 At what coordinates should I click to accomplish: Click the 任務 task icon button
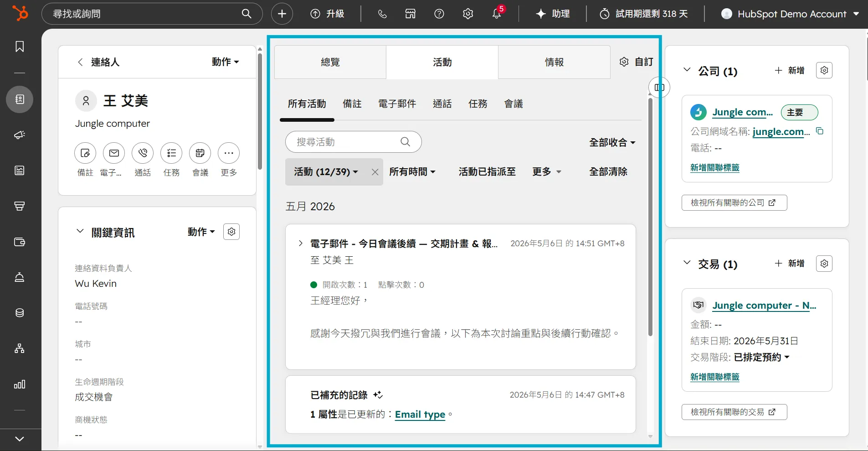171,153
